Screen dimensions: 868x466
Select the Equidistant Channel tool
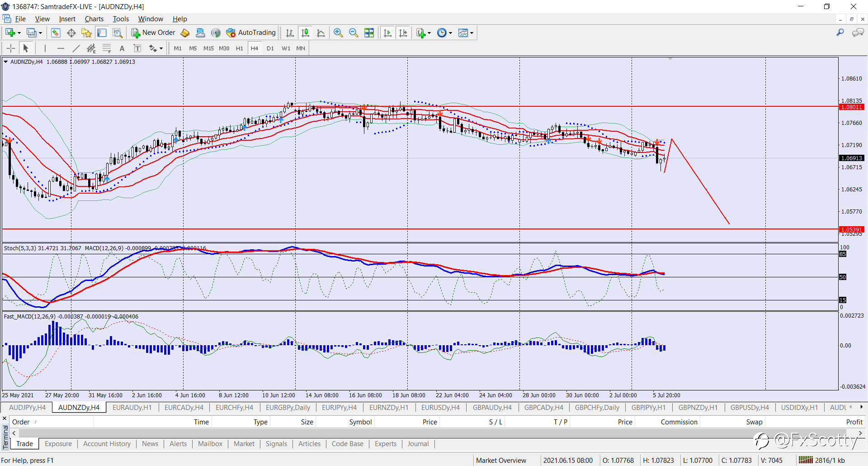pyautogui.click(x=91, y=48)
